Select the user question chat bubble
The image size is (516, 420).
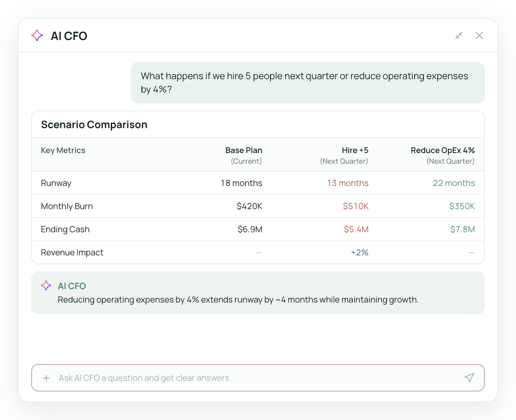308,83
